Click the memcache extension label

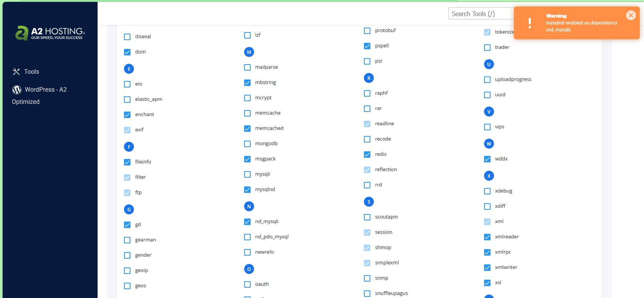pyautogui.click(x=267, y=113)
